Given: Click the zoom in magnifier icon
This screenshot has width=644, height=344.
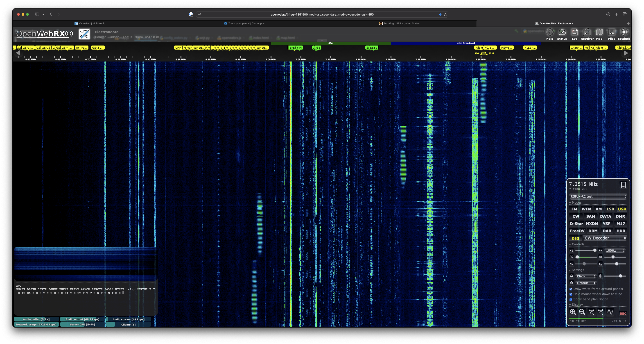Looking at the screenshot, I should pos(573,312).
